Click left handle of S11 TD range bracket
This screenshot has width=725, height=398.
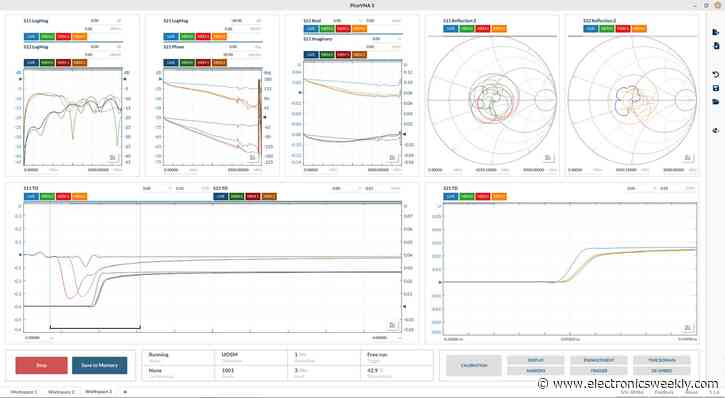(50, 327)
